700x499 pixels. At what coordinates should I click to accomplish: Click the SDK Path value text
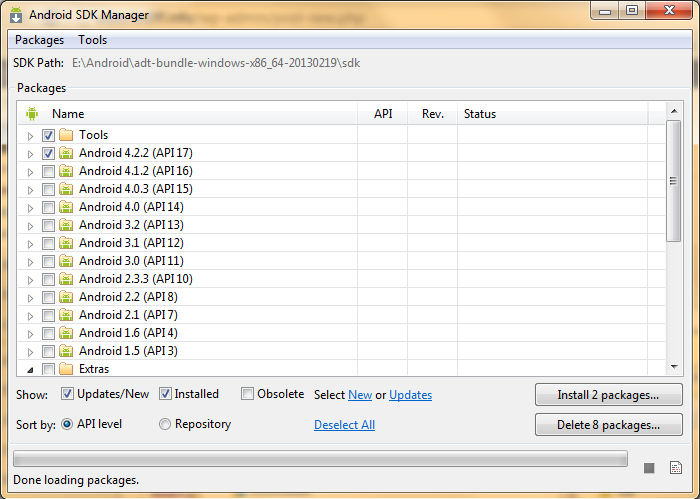tap(216, 63)
